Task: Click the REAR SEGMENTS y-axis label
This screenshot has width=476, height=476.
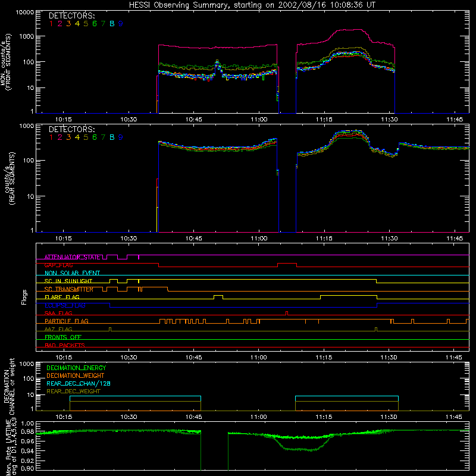Action: click(12, 178)
